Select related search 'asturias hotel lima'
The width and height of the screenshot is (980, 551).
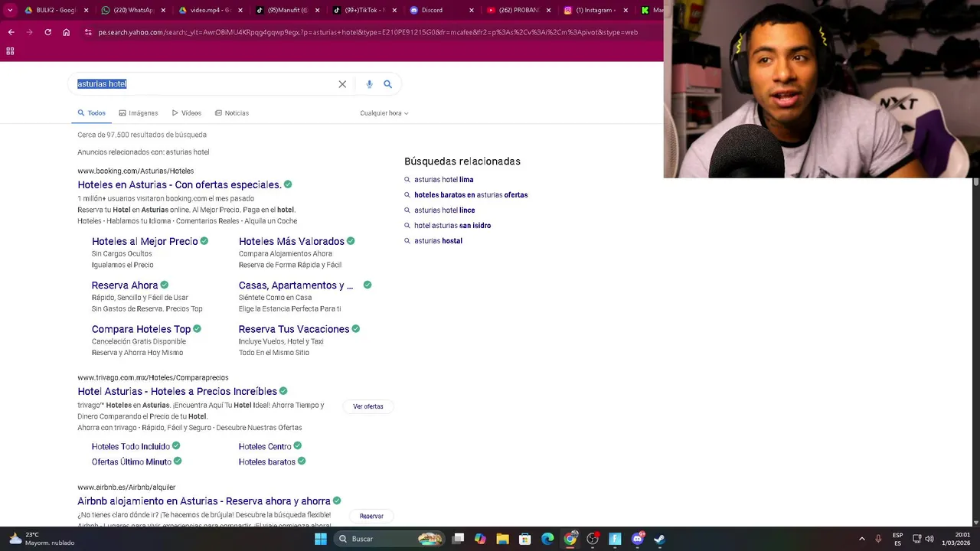click(x=443, y=180)
